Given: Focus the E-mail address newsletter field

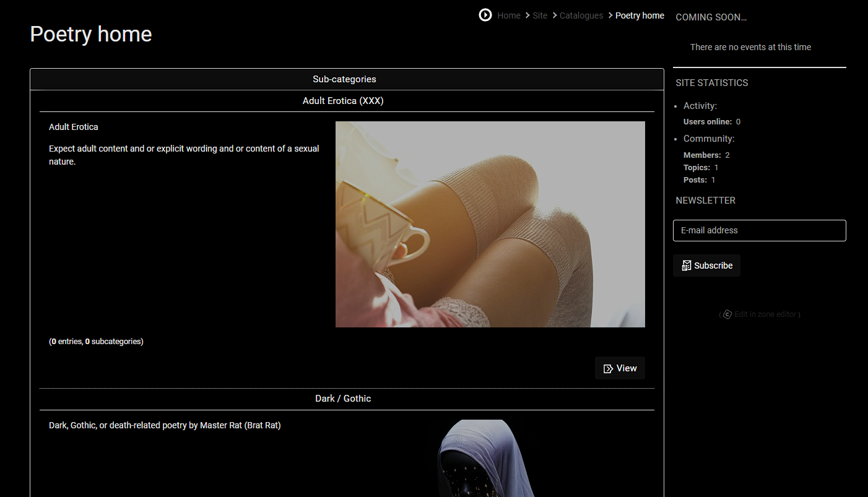Looking at the screenshot, I should click(759, 230).
